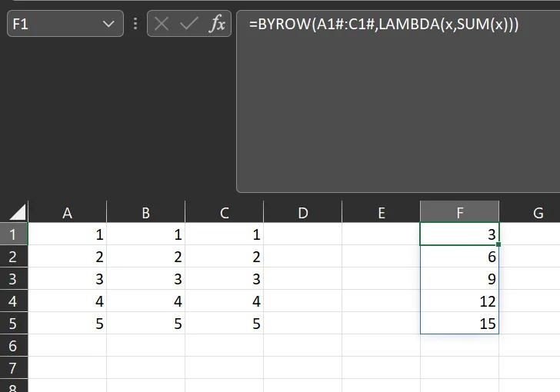Select row 4 header

pyautogui.click(x=14, y=301)
